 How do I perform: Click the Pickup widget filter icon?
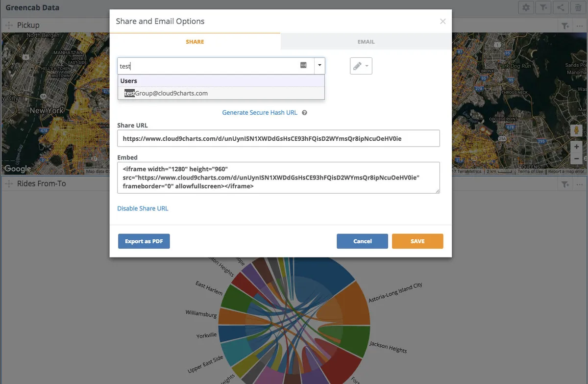point(565,26)
